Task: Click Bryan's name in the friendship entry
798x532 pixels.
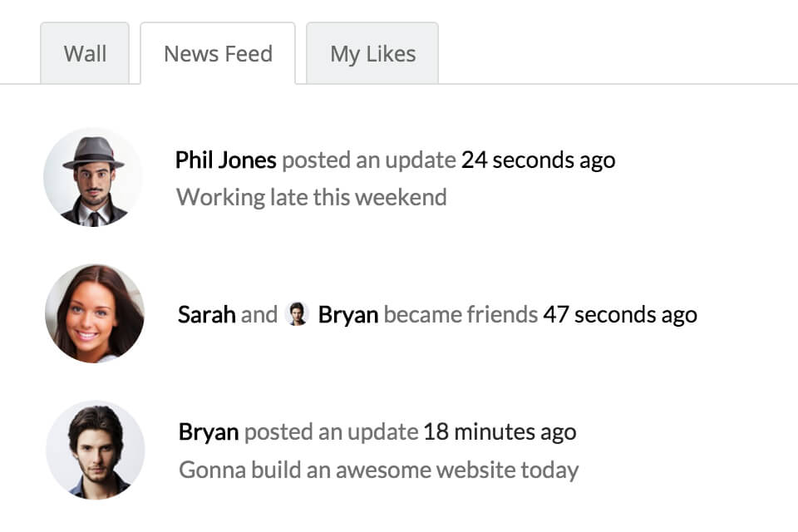Action: tap(348, 315)
